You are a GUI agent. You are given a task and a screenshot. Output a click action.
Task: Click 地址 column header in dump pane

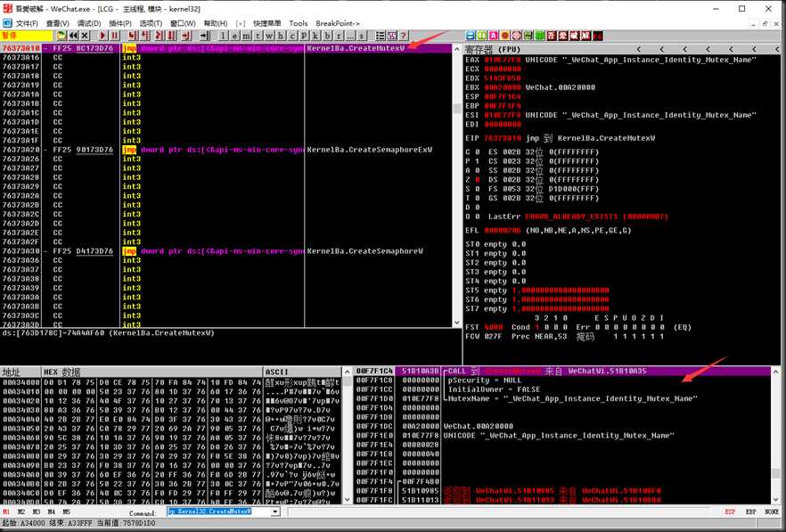pyautogui.click(x=20, y=372)
